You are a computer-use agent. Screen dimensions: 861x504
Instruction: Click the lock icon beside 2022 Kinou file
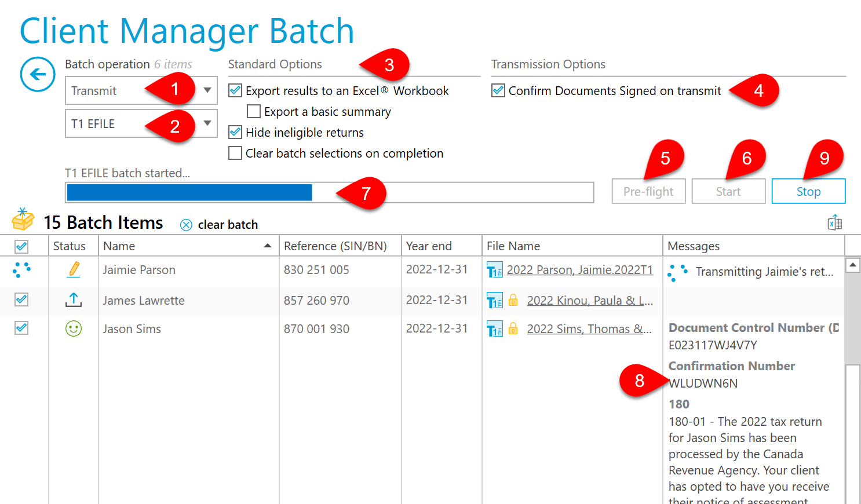tap(513, 300)
